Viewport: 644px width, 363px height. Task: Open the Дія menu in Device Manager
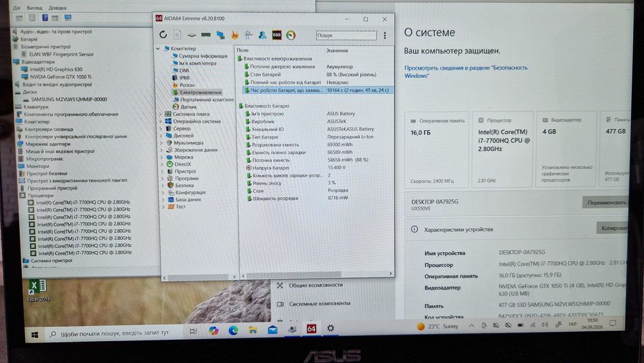point(17,8)
